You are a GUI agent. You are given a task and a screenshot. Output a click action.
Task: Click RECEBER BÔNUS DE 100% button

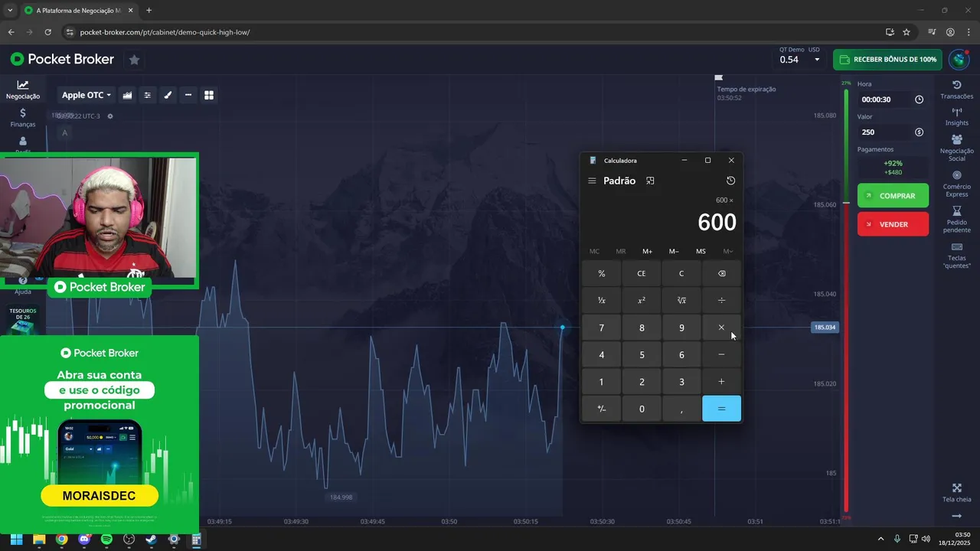887,59
